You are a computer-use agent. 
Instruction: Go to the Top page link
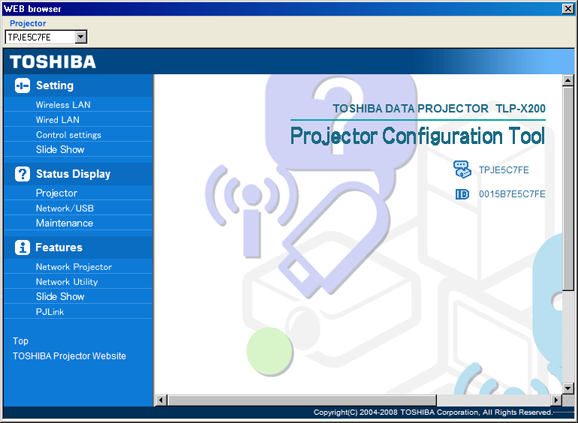click(21, 341)
